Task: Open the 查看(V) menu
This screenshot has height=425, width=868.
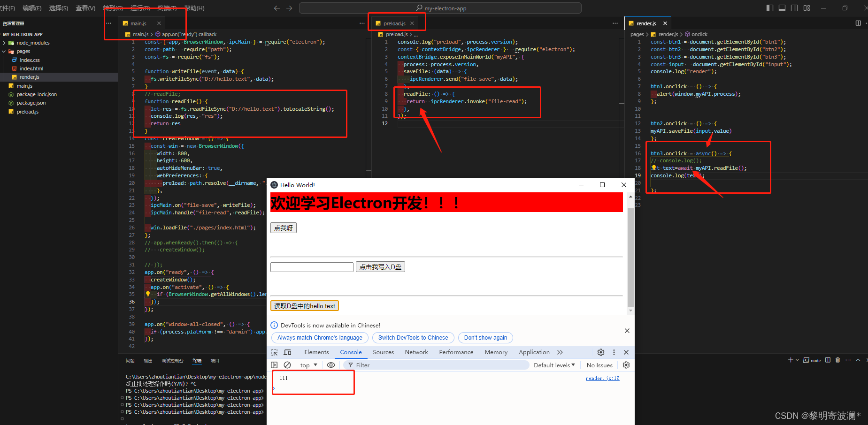Action: tap(85, 8)
